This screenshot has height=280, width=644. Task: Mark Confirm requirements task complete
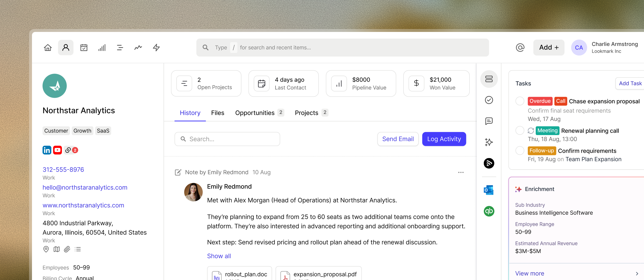pyautogui.click(x=520, y=150)
